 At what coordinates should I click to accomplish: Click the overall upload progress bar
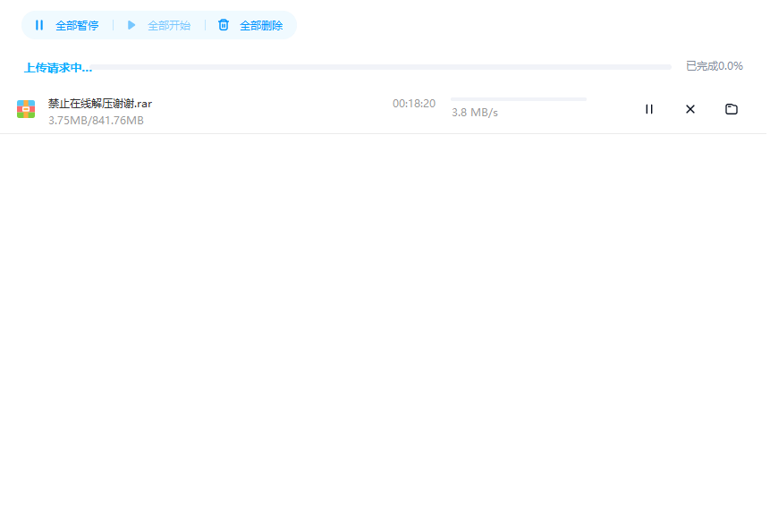(x=383, y=67)
